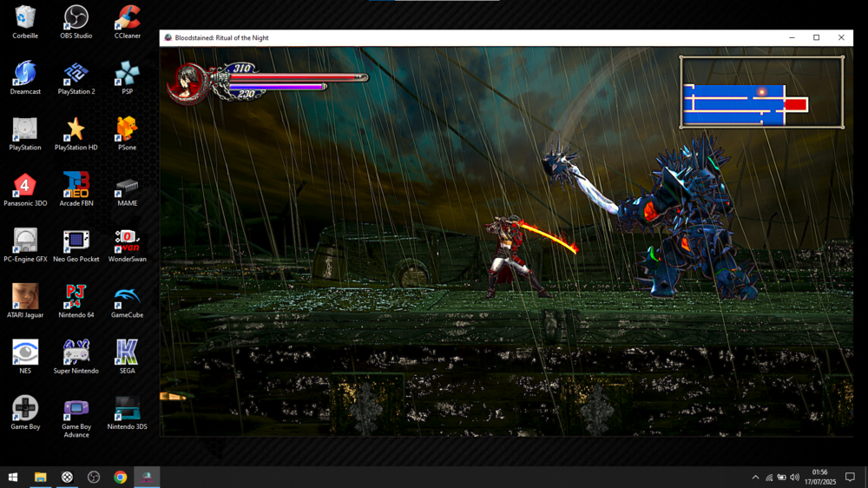Viewport: 868px width, 488px height.
Task: Open the volume control in system tray
Action: [794, 477]
